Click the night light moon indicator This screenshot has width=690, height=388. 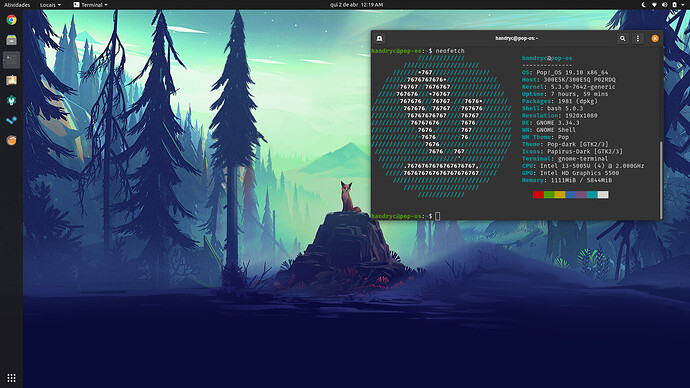[x=643, y=5]
